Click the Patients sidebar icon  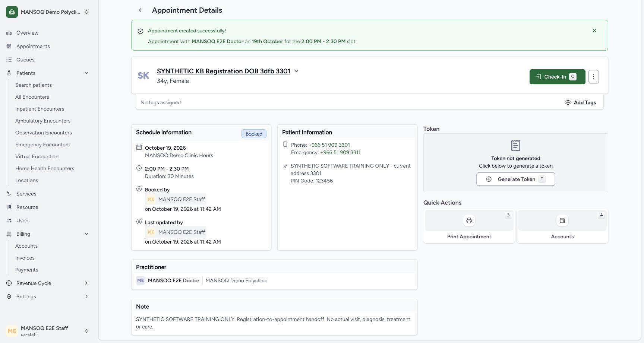(9, 73)
